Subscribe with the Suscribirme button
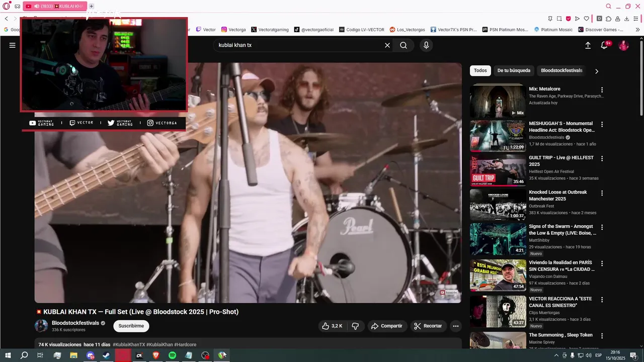This screenshot has width=644, height=362. (x=131, y=326)
